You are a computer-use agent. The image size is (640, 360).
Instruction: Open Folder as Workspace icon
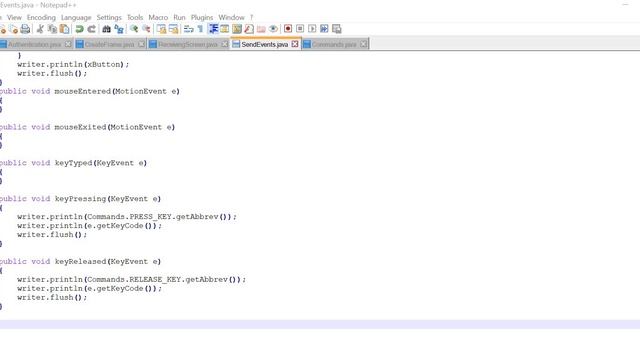[x=261, y=29]
